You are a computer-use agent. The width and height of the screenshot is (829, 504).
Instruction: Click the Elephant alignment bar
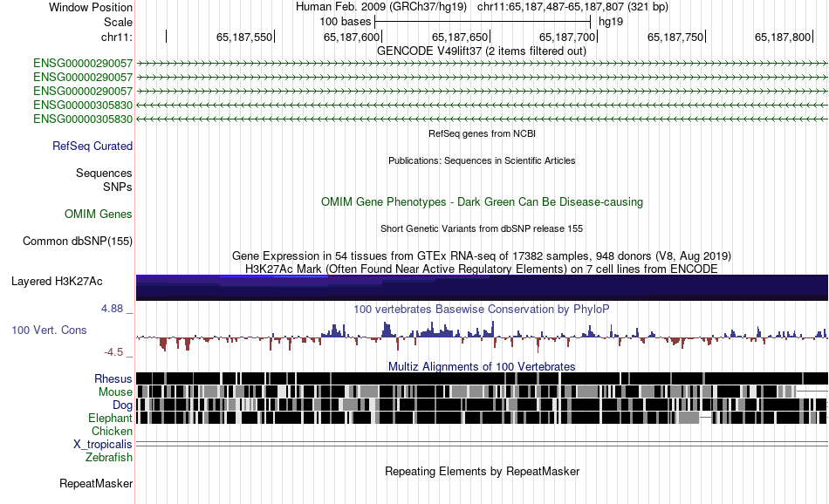[x=482, y=418]
